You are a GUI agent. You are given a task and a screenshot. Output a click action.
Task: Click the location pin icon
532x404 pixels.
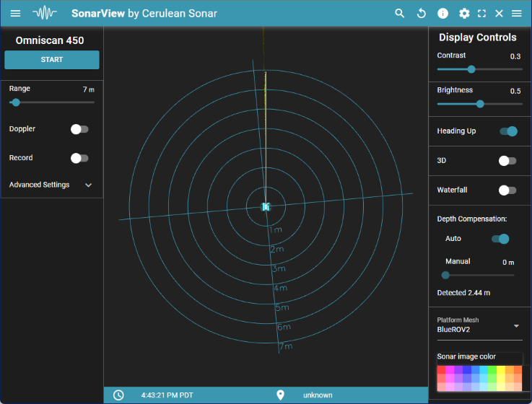(x=281, y=395)
